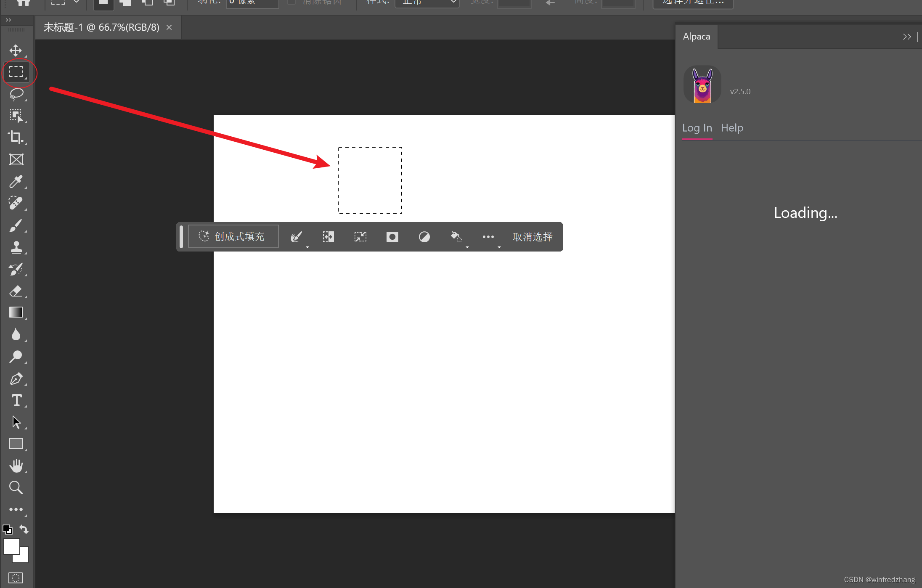Switch to the Log In tab
Image resolution: width=922 pixels, height=588 pixels.
697,128
